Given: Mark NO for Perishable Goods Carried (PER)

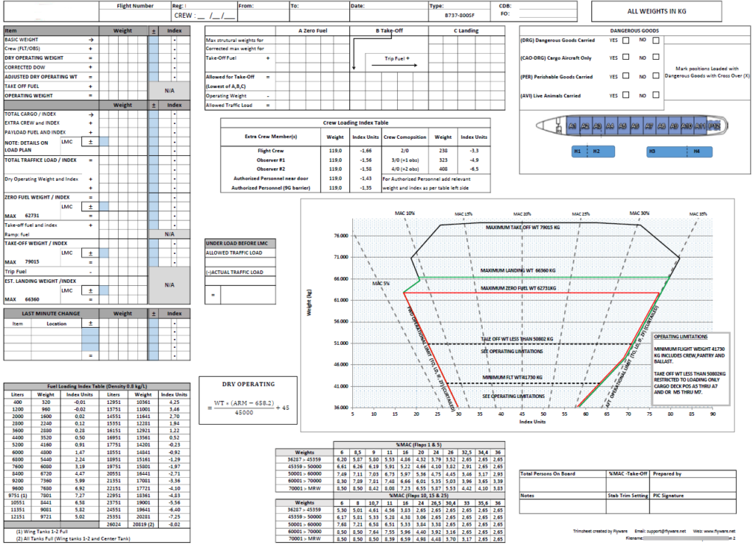Looking at the screenshot, I should click(656, 76).
